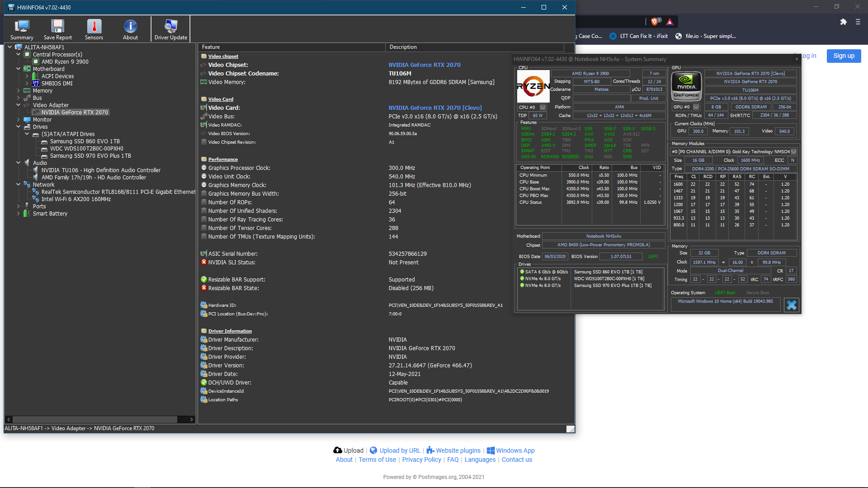Viewport: 868px width, 488px height.
Task: Click the NVIDIA GeForce logo in System Summary
Action: coord(686,86)
